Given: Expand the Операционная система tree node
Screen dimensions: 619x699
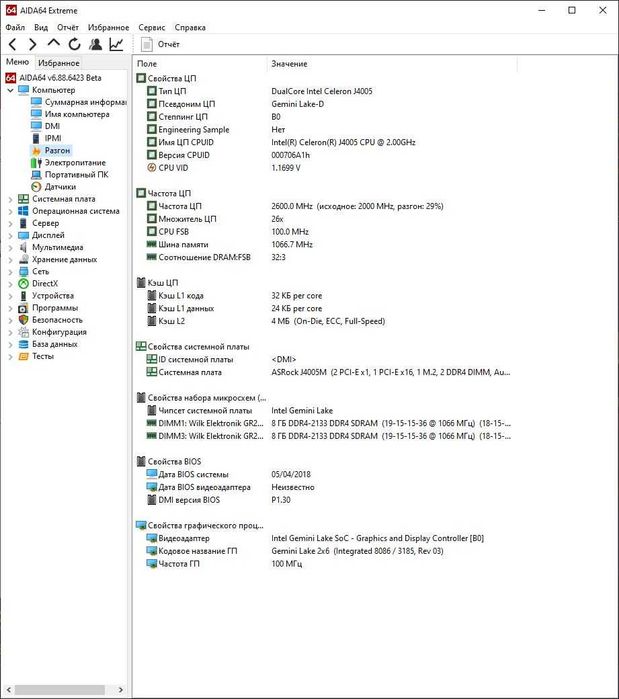Looking at the screenshot, I should click(10, 211).
